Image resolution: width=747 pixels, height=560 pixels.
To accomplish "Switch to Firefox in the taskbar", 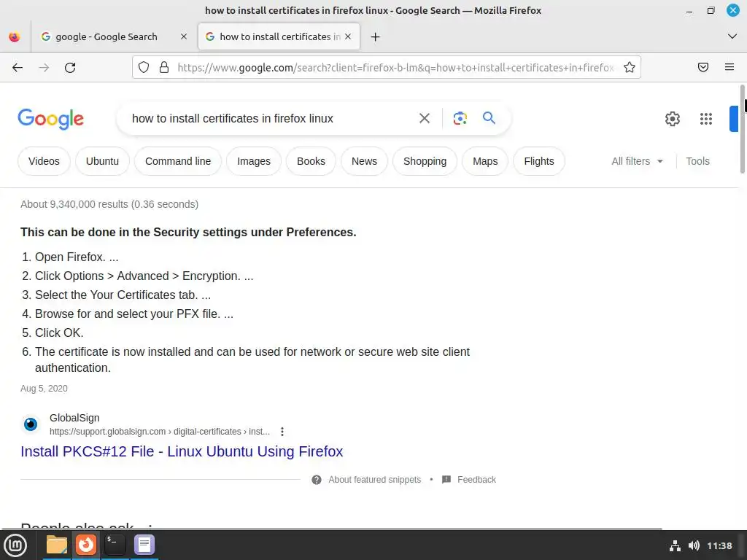I will [86, 545].
